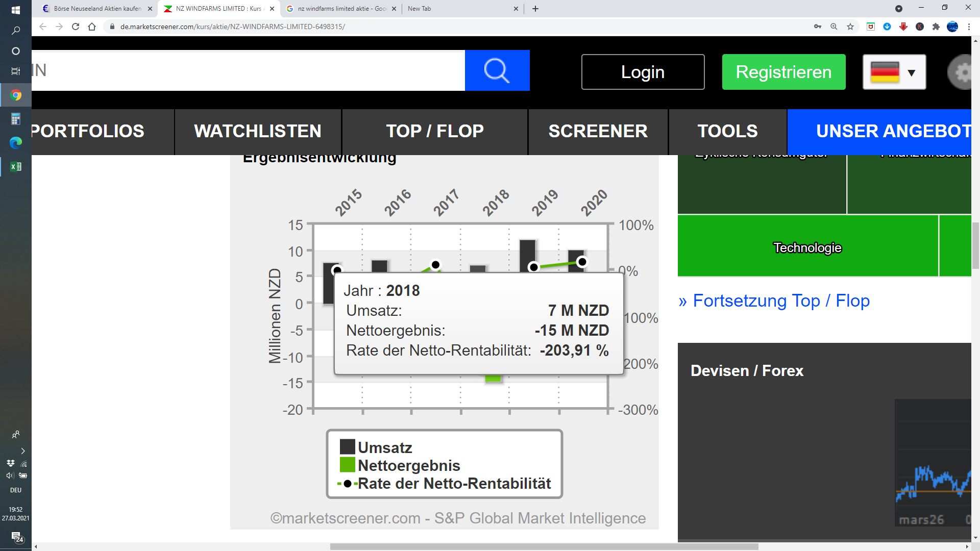Open Microsoft Edge from the taskbar
980x551 pixels.
point(16,143)
